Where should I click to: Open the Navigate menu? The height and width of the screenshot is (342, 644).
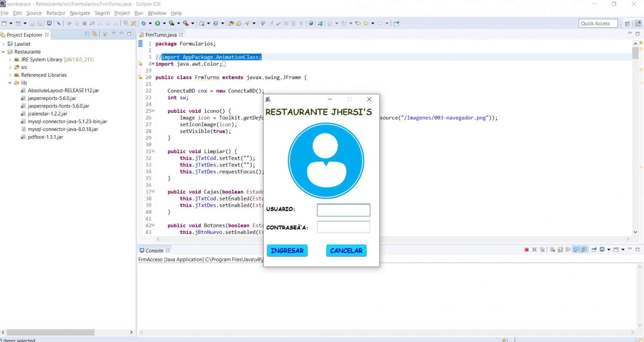(80, 13)
